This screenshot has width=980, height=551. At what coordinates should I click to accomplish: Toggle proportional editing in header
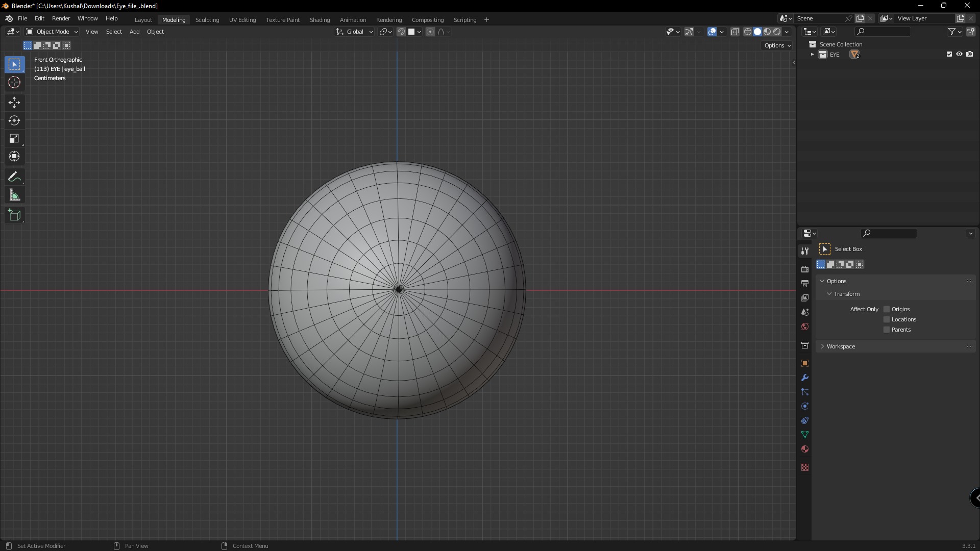(x=430, y=32)
